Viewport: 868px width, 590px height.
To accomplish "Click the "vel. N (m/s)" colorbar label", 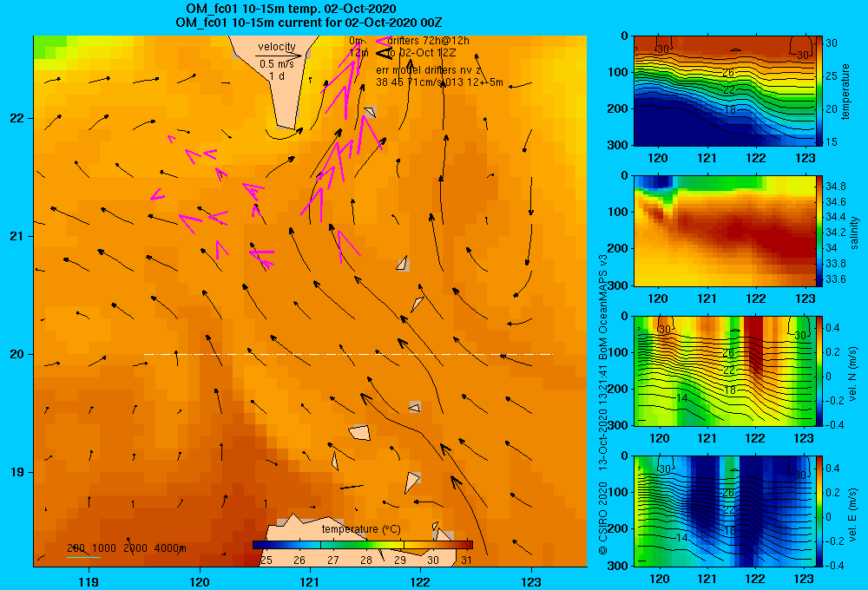I will coord(853,374).
